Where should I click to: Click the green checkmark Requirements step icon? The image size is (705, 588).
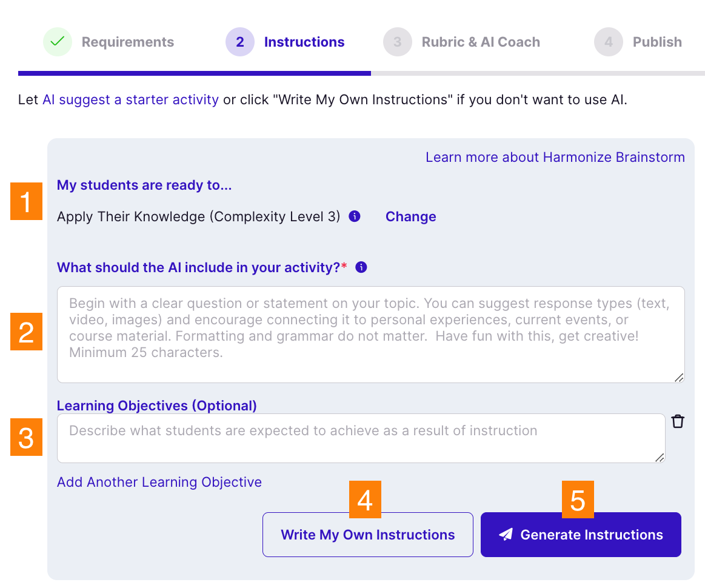[x=58, y=42]
